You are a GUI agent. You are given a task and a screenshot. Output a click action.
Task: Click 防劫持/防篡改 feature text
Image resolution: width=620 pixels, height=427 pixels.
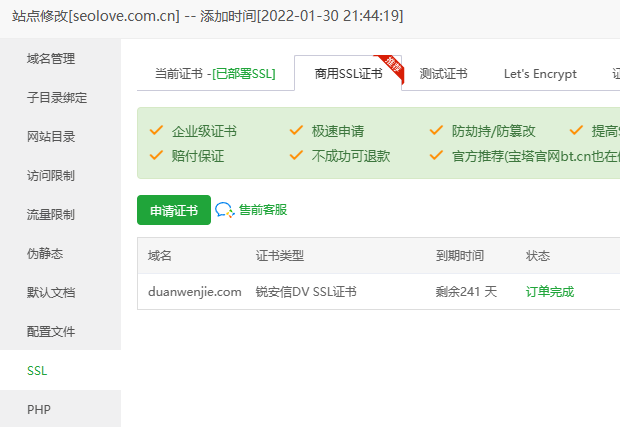tap(493, 131)
